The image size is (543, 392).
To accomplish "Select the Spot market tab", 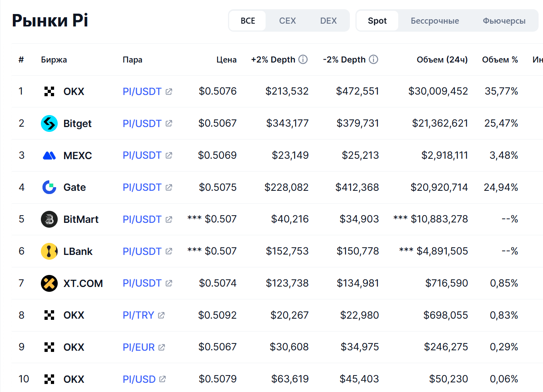I will click(x=377, y=21).
